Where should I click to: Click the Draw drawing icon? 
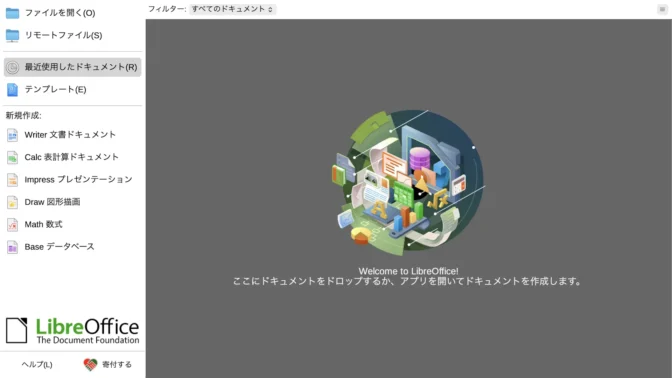tap(12, 202)
